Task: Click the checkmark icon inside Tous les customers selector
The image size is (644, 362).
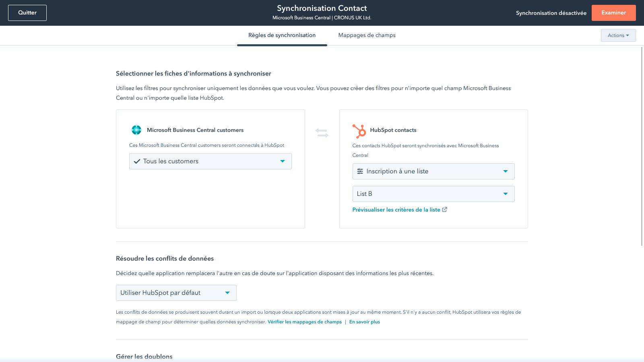Action: click(137, 161)
